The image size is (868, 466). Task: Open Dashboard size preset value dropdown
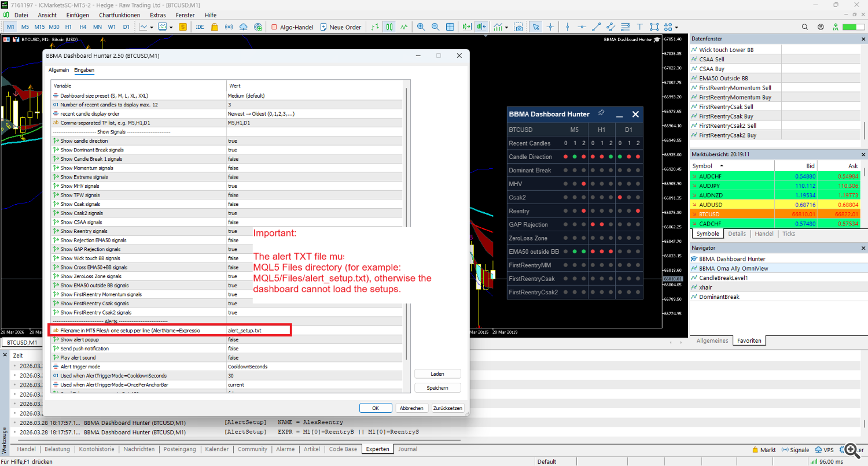pos(315,95)
